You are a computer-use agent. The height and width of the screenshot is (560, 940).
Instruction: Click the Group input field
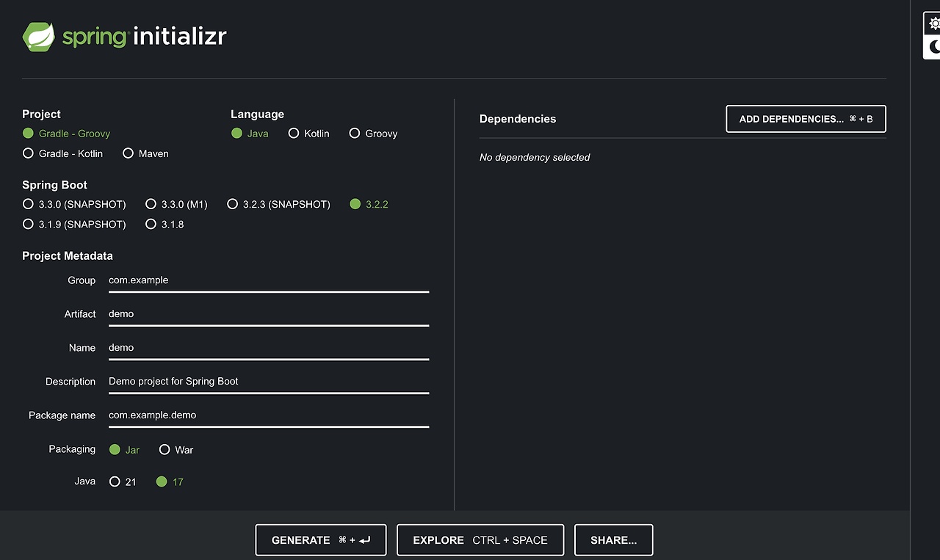269,280
